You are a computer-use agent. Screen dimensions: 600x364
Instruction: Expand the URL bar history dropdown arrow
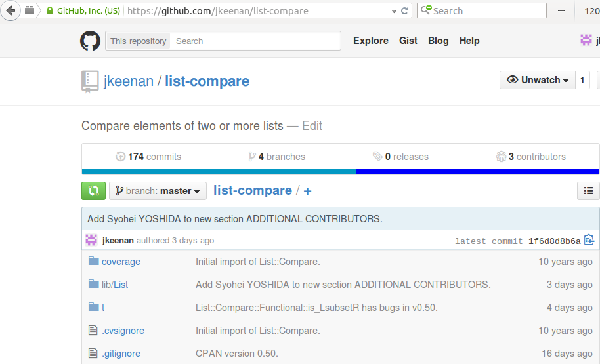pyautogui.click(x=394, y=11)
